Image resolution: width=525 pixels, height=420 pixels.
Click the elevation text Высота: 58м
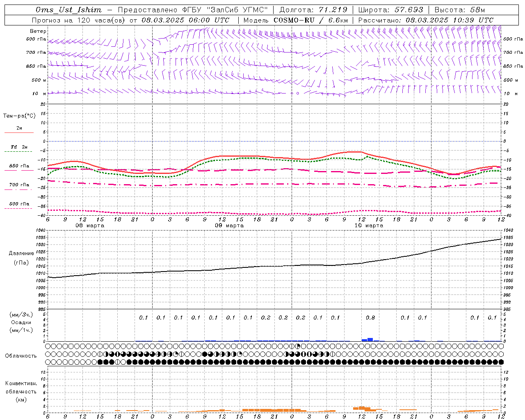pyautogui.click(x=459, y=10)
